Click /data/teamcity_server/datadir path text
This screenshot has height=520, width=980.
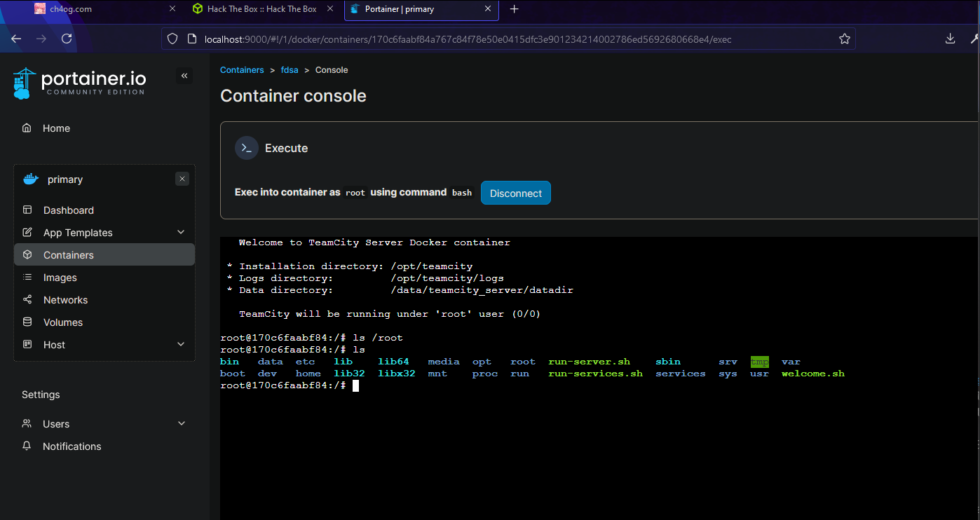pos(482,290)
